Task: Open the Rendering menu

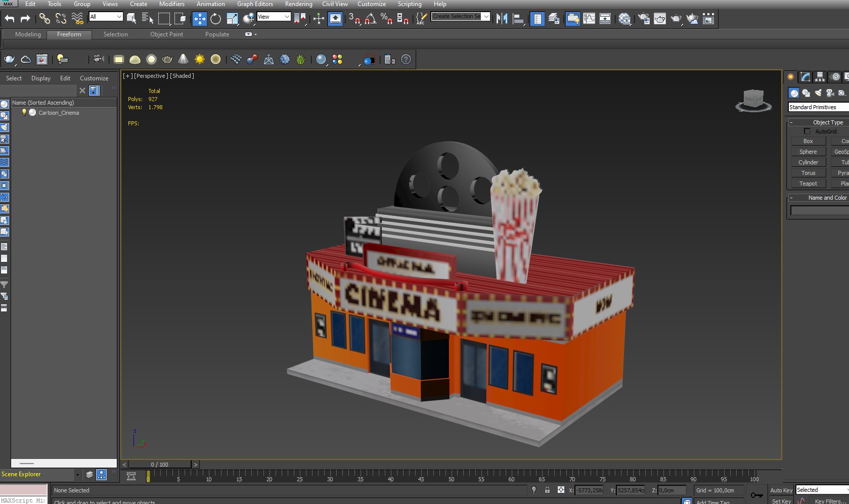Action: (x=298, y=4)
